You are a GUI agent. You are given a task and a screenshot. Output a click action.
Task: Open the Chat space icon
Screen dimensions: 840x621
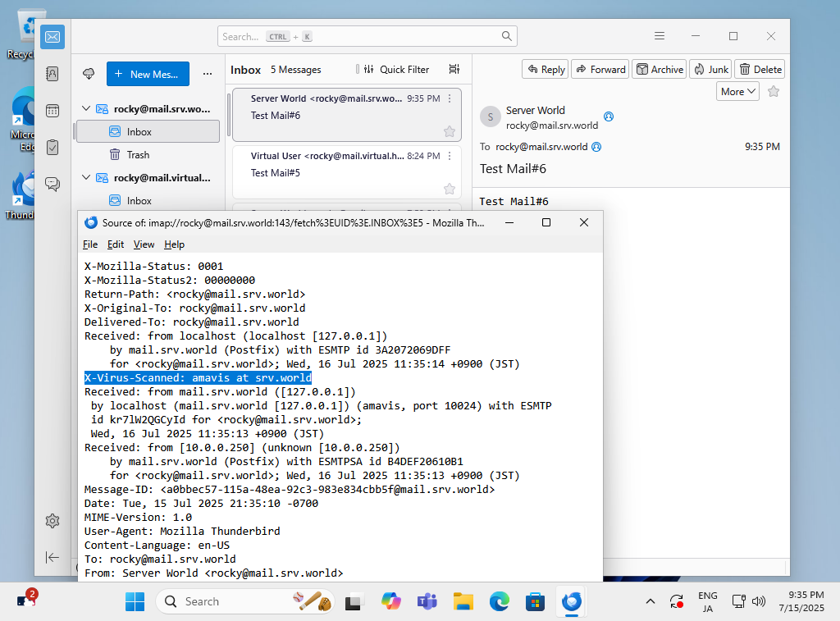point(52,185)
